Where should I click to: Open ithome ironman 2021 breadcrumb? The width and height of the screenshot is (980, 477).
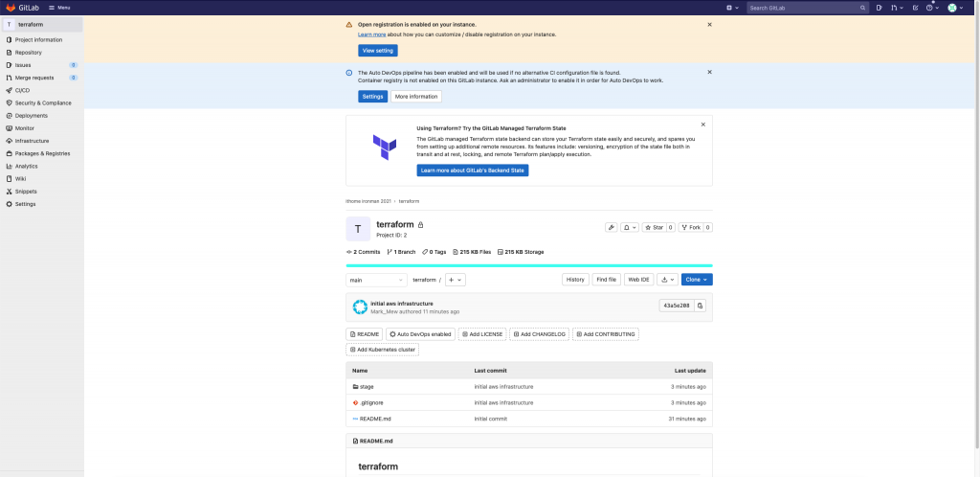[368, 201]
